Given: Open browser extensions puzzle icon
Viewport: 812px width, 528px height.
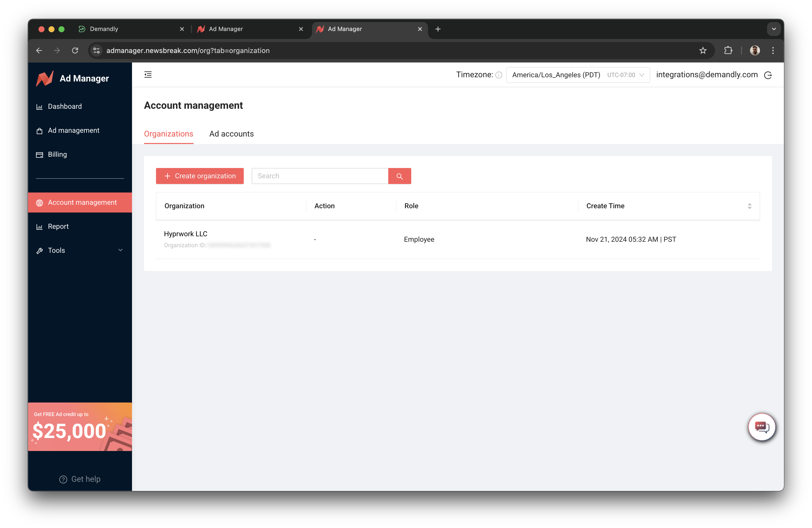Looking at the screenshot, I should 728,50.
